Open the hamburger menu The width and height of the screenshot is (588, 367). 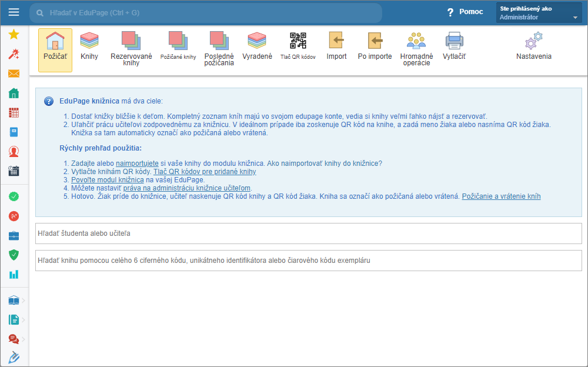click(14, 12)
